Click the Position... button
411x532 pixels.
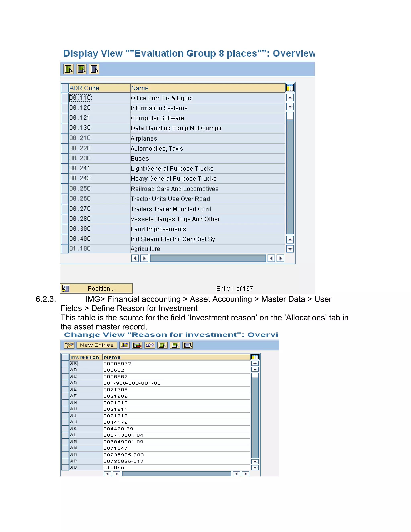click(x=97, y=288)
